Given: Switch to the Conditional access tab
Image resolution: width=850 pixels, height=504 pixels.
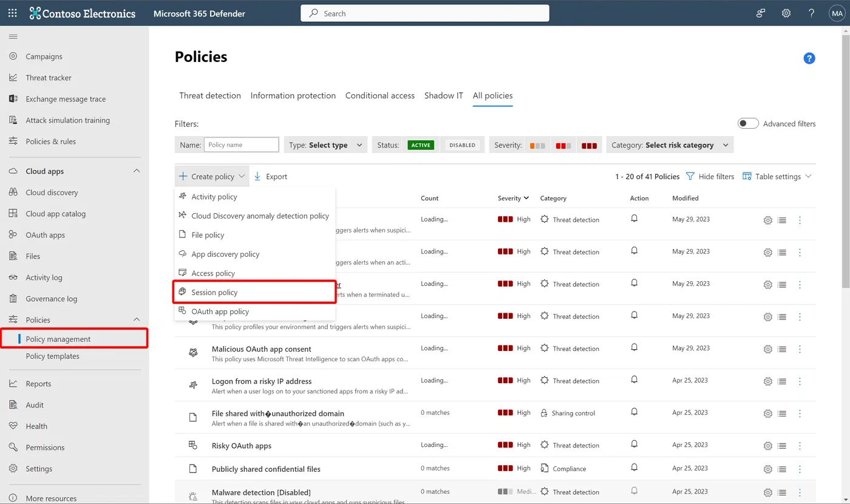Looking at the screenshot, I should coord(380,95).
